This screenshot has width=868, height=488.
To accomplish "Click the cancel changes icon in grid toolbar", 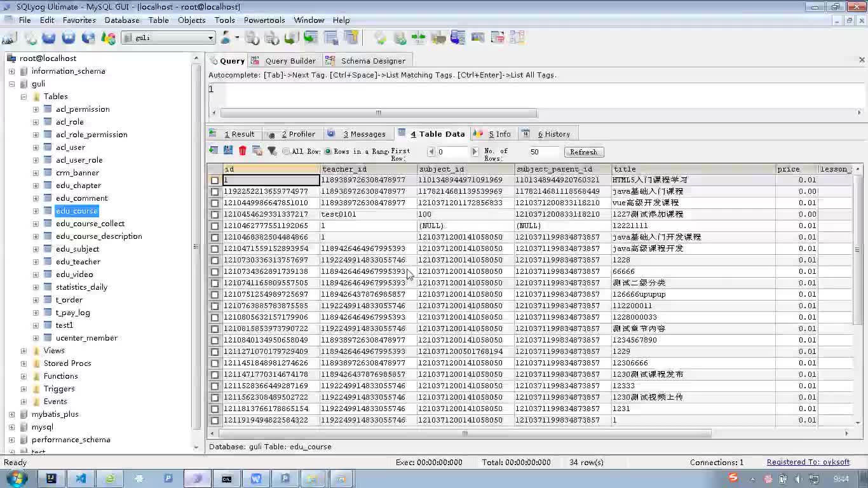I will (257, 151).
